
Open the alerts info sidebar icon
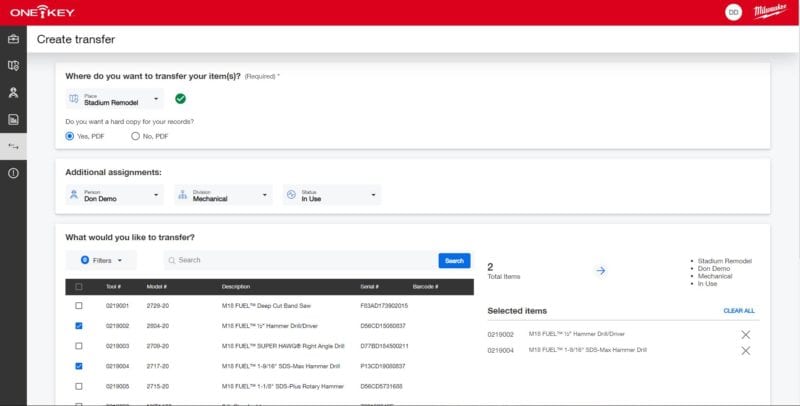pos(13,173)
